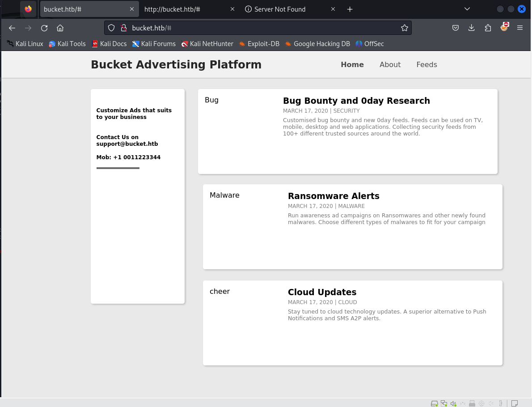Image resolution: width=532 pixels, height=407 pixels.
Task: Open the extensions puzzle icon
Action: pyautogui.click(x=488, y=28)
